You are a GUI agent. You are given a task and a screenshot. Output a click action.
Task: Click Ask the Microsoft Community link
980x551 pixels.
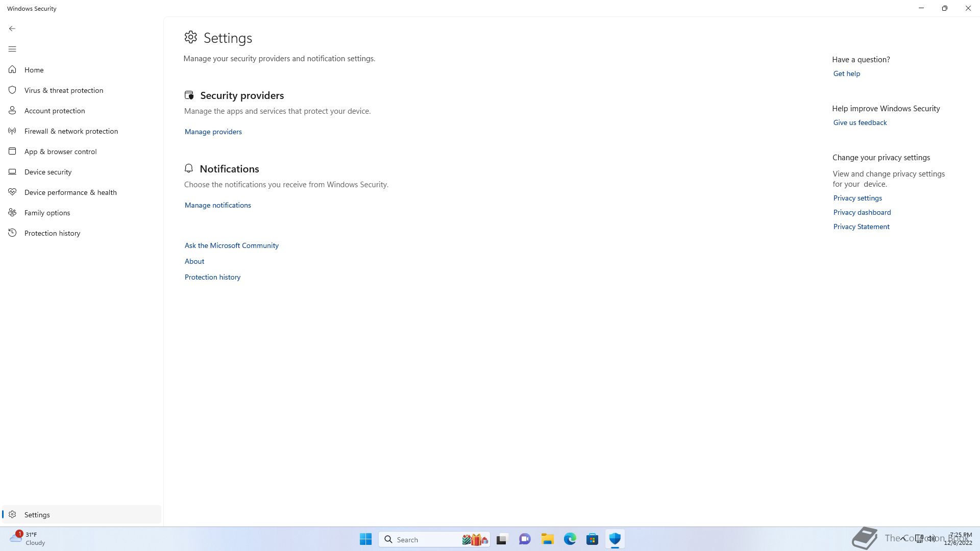coord(231,245)
